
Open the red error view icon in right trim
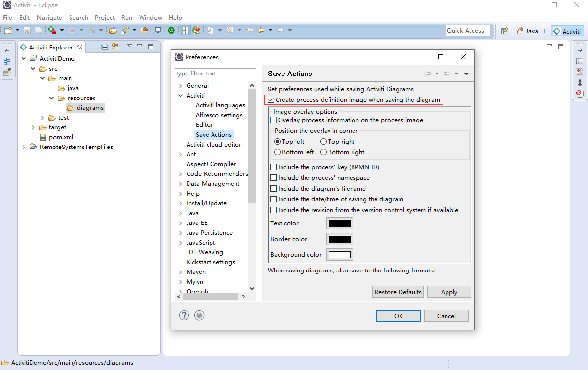pos(580,93)
